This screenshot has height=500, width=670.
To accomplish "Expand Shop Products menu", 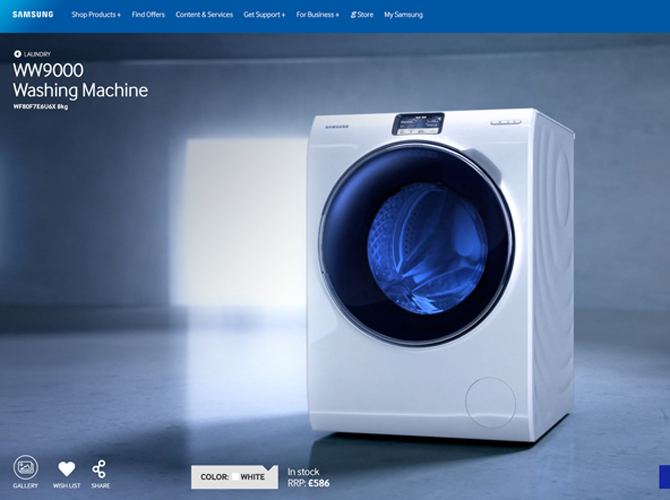I will tap(96, 15).
